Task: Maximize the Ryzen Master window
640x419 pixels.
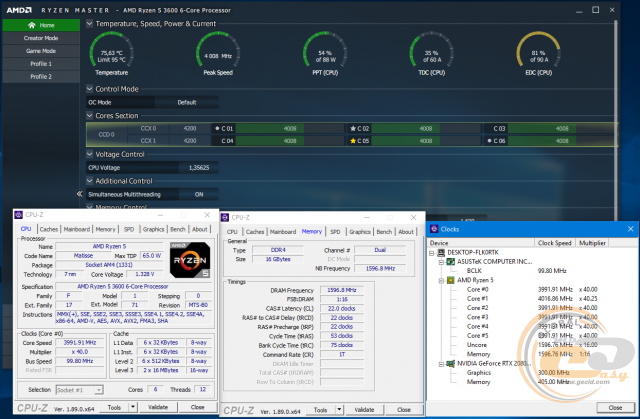Action: (x=596, y=10)
